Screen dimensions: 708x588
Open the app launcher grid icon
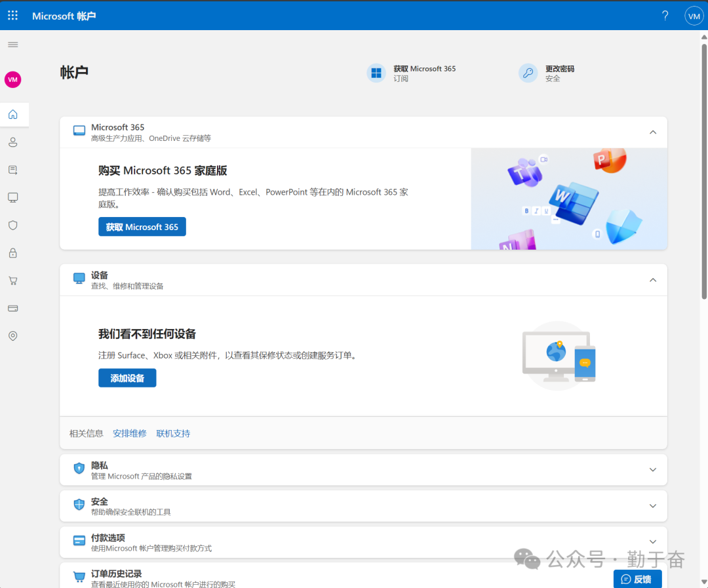[x=12, y=15]
